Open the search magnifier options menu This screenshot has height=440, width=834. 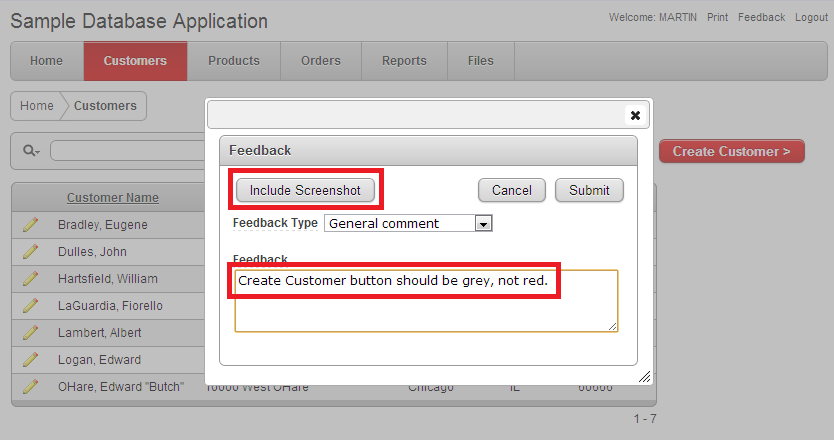pos(31,151)
